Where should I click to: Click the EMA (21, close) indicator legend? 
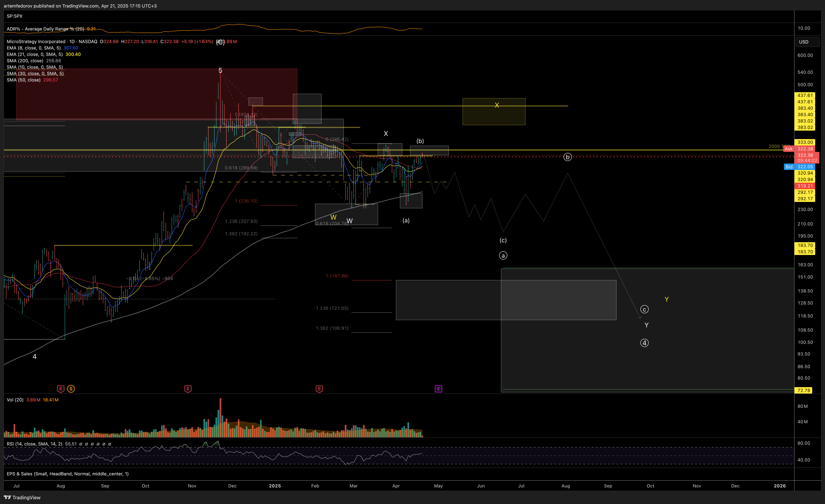pyautogui.click(x=34, y=54)
